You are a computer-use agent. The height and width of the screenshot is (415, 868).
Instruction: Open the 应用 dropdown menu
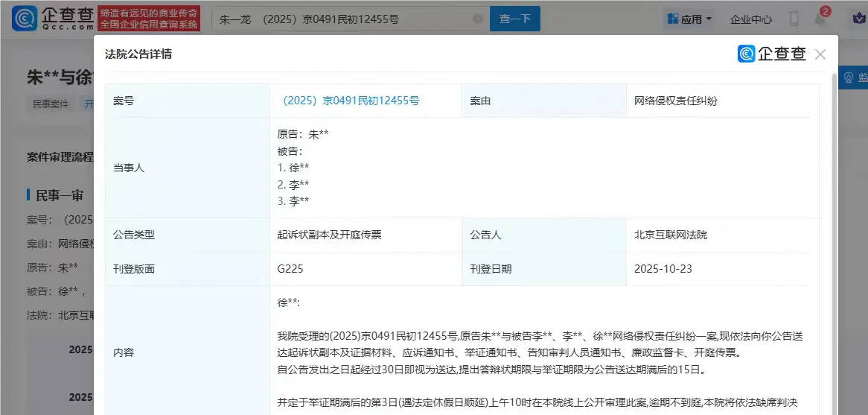pyautogui.click(x=689, y=19)
